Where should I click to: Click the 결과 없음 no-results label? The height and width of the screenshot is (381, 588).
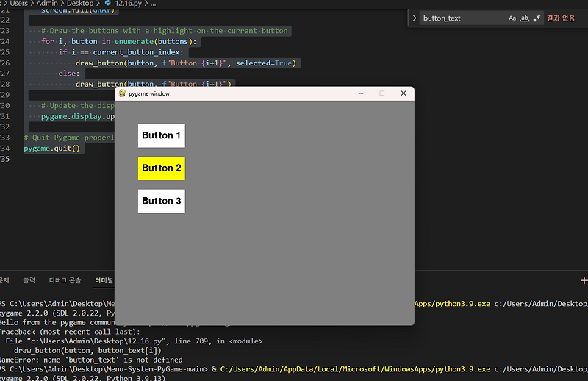click(561, 18)
